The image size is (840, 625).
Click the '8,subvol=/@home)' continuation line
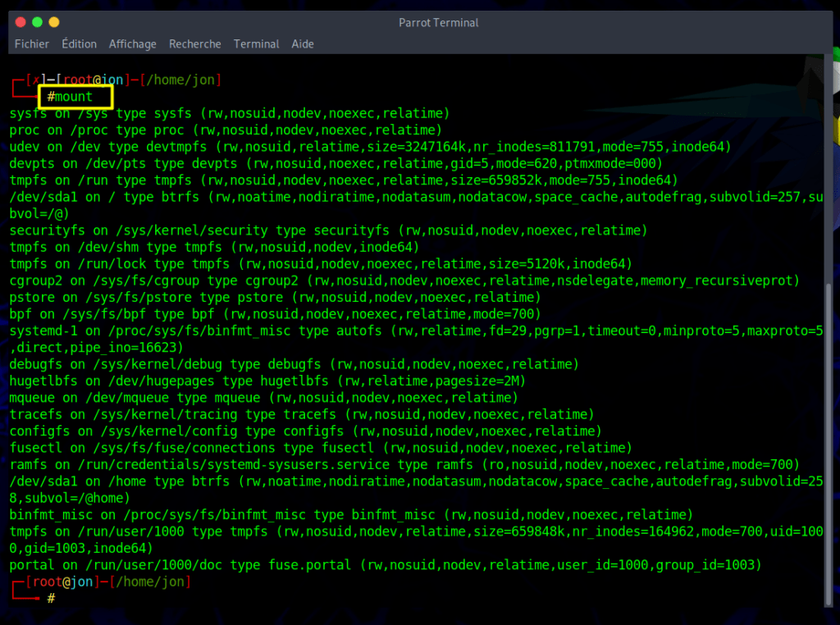point(70,498)
